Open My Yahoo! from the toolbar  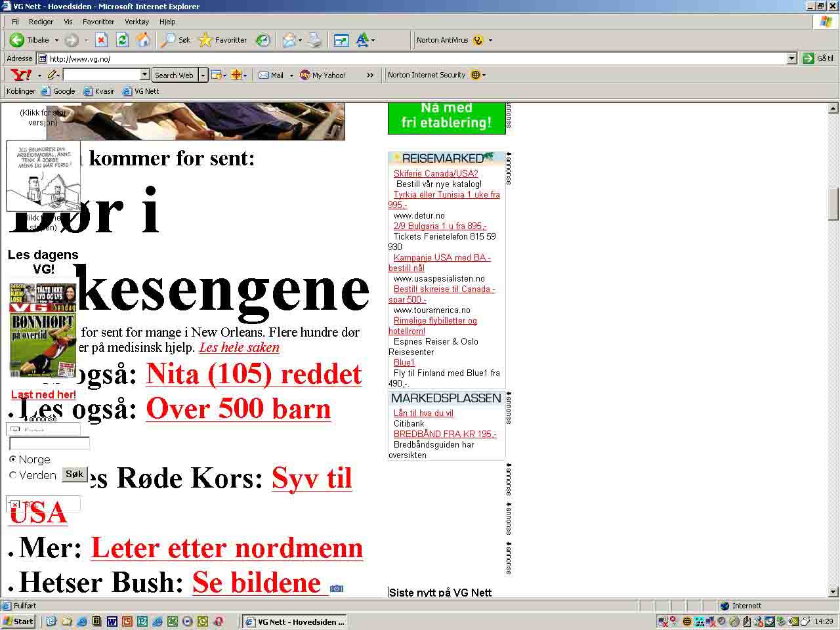(323, 75)
